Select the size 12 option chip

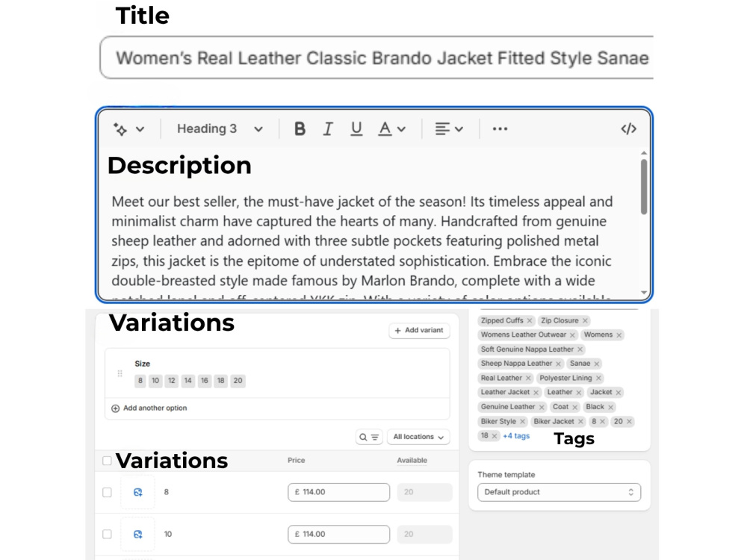(172, 381)
